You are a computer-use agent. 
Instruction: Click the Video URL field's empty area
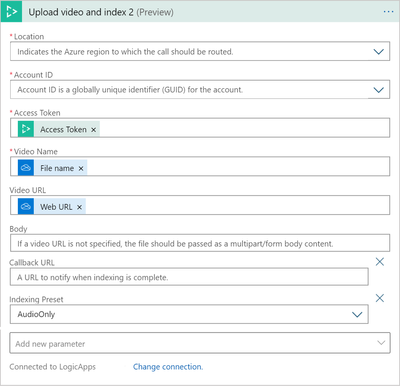click(x=237, y=205)
